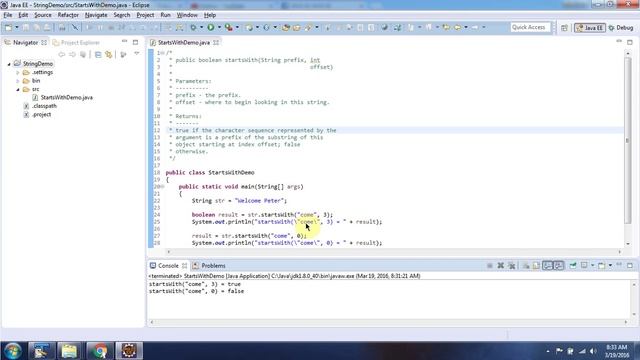Image resolution: width=640 pixels, height=360 pixels.
Task: Click Remove All Terminated Launches console icon
Action: 512,266
